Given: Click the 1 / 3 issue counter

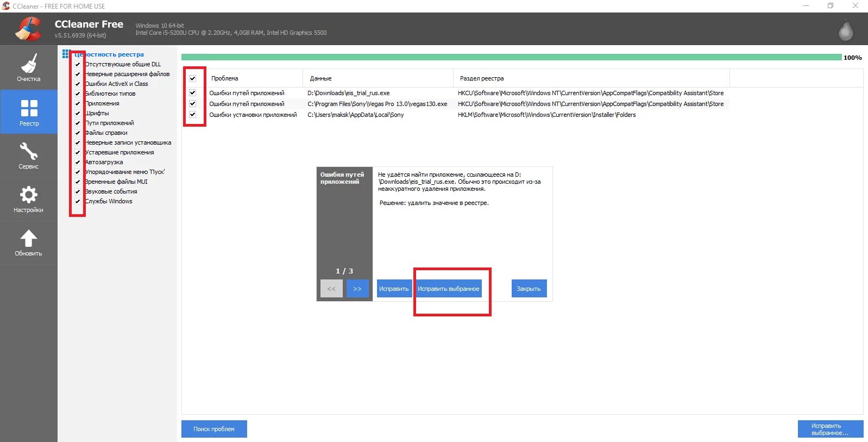Looking at the screenshot, I should pyautogui.click(x=344, y=271).
